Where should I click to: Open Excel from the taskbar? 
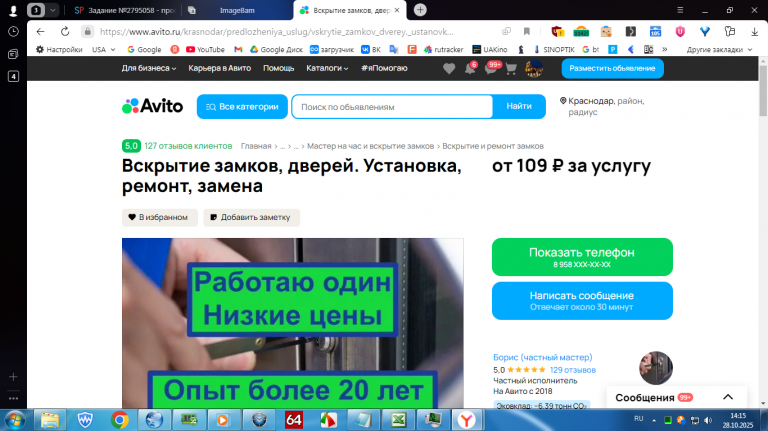pos(398,420)
